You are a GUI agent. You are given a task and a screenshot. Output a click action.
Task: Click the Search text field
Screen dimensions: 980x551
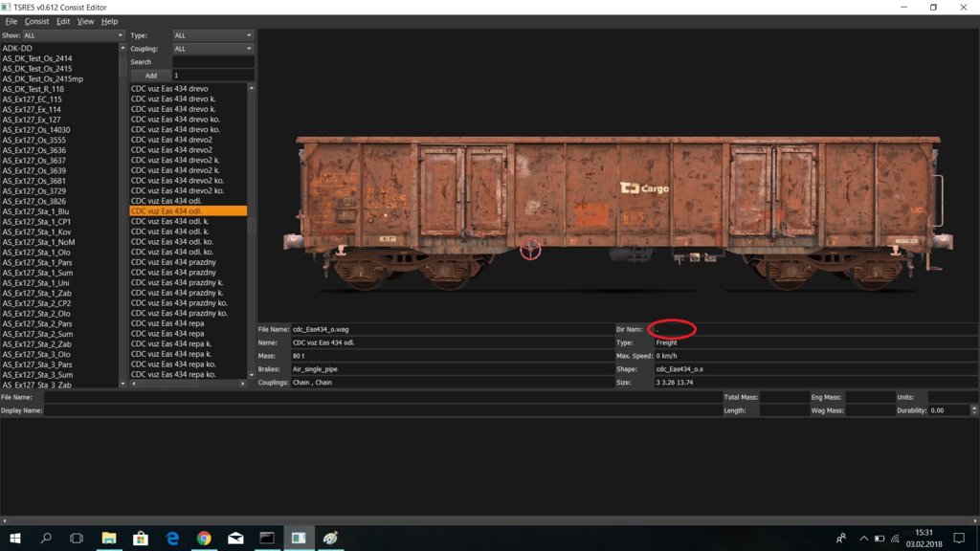[x=212, y=62]
